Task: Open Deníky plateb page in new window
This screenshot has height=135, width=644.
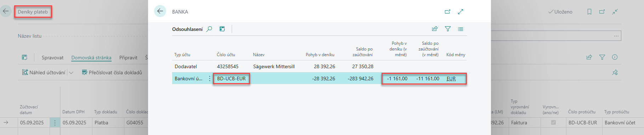Action: tap(602, 12)
